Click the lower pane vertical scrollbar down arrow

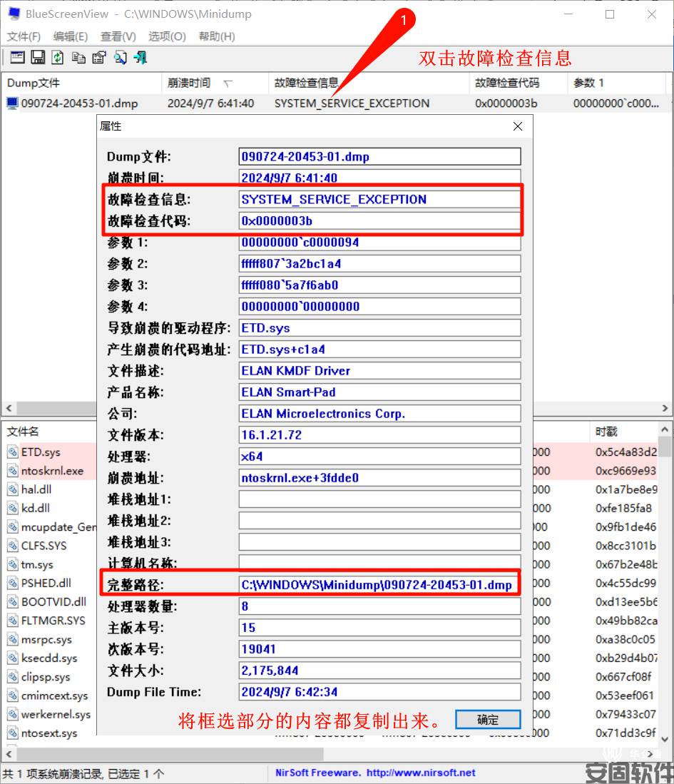tap(665, 739)
